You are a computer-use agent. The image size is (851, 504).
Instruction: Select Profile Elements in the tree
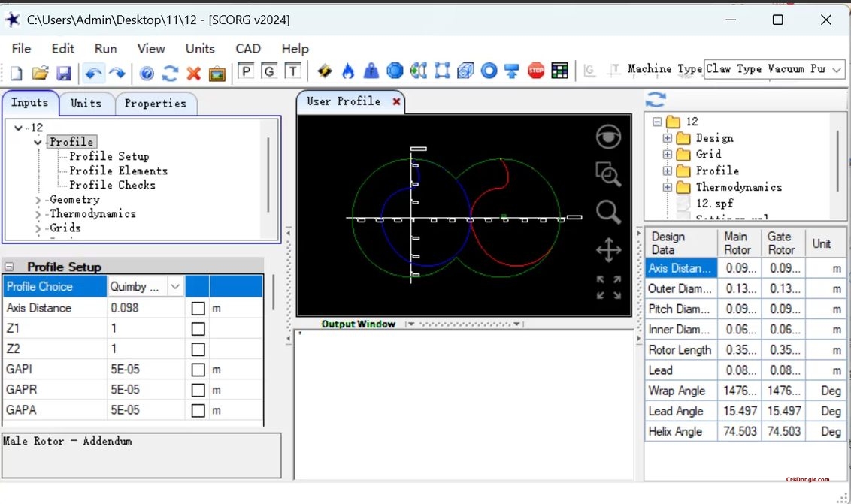118,171
